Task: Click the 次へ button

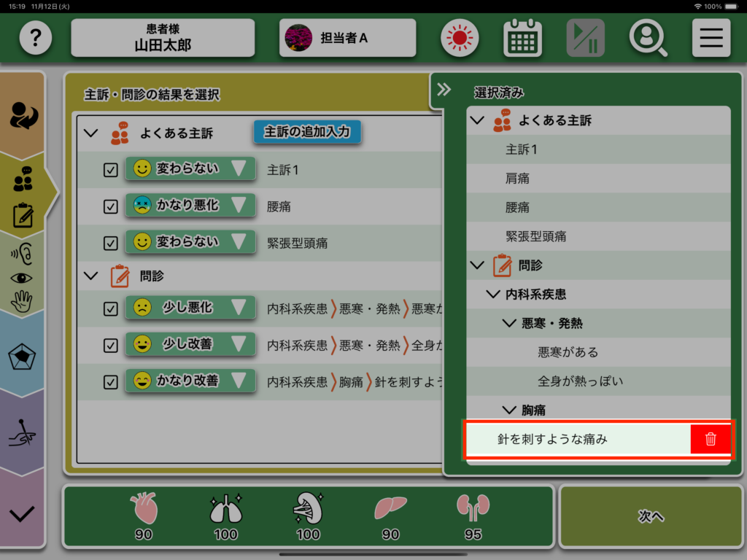Action: [651, 516]
